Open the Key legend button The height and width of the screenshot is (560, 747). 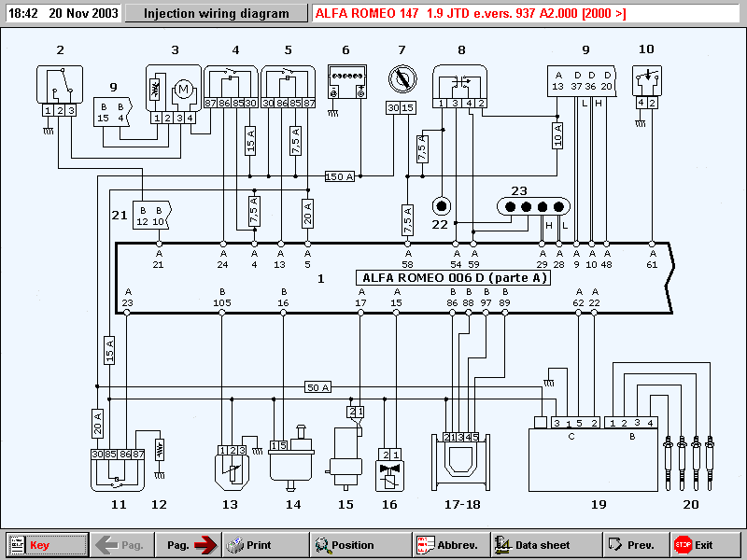[x=48, y=545]
